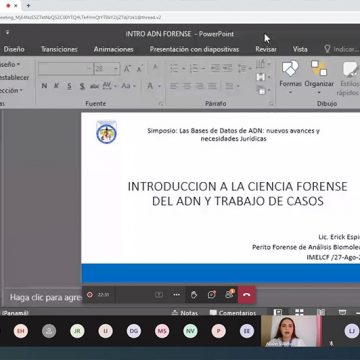Open the Fuente dialog launcher
The height and width of the screenshot is (360, 360).
point(161,104)
